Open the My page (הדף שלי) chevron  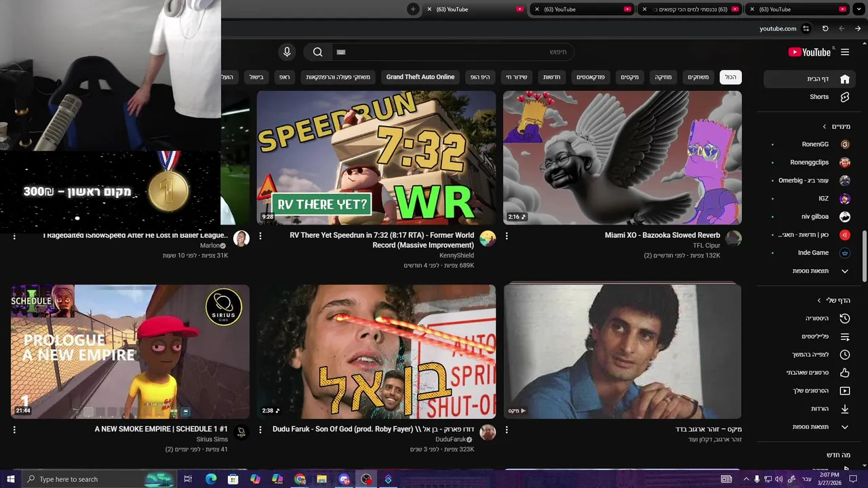(819, 300)
